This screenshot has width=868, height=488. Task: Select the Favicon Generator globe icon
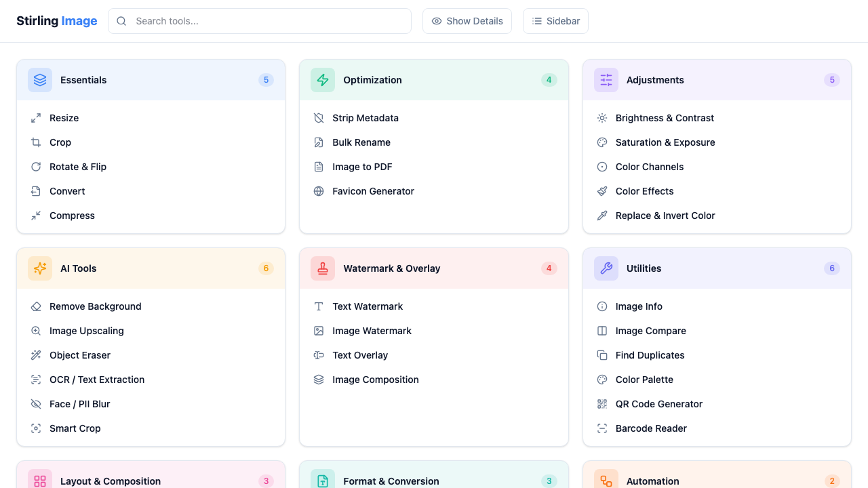[x=319, y=191]
